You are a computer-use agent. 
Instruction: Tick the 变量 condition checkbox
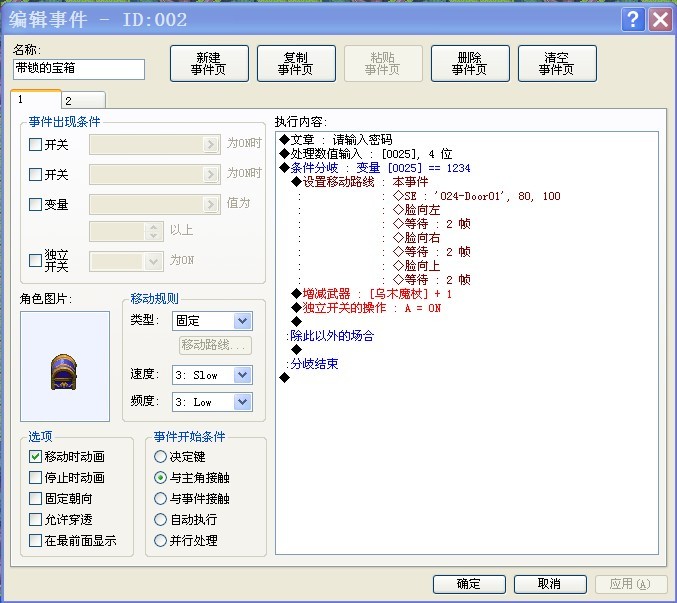pyautogui.click(x=35, y=204)
